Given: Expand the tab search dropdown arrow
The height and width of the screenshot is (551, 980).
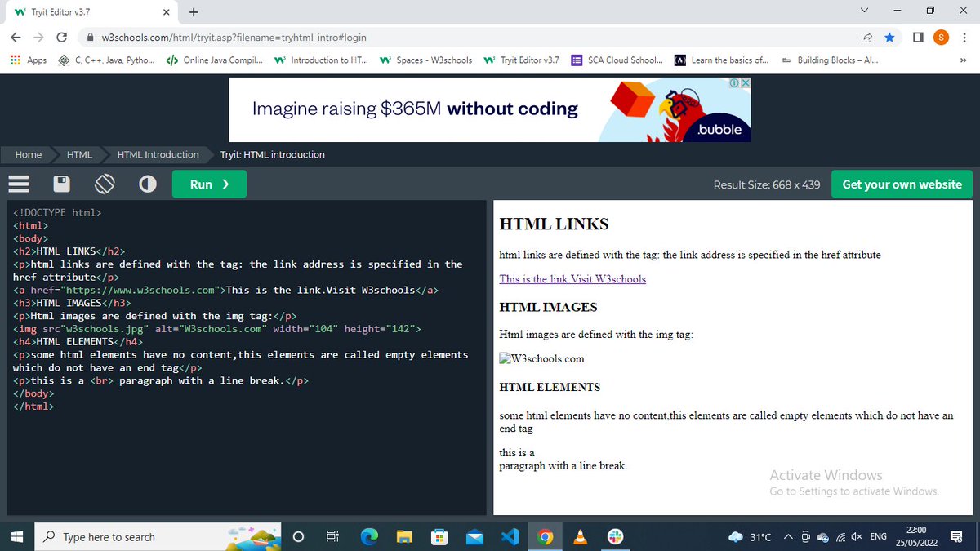Looking at the screenshot, I should pos(865,11).
